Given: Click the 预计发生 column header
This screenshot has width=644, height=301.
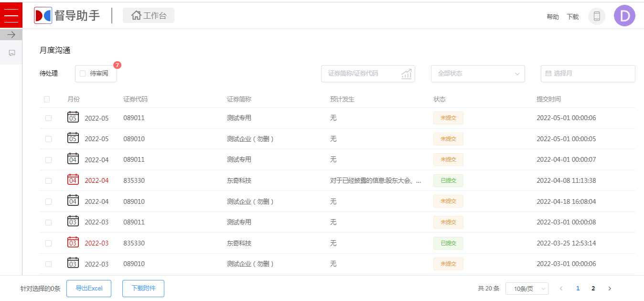Looking at the screenshot, I should pos(342,99).
